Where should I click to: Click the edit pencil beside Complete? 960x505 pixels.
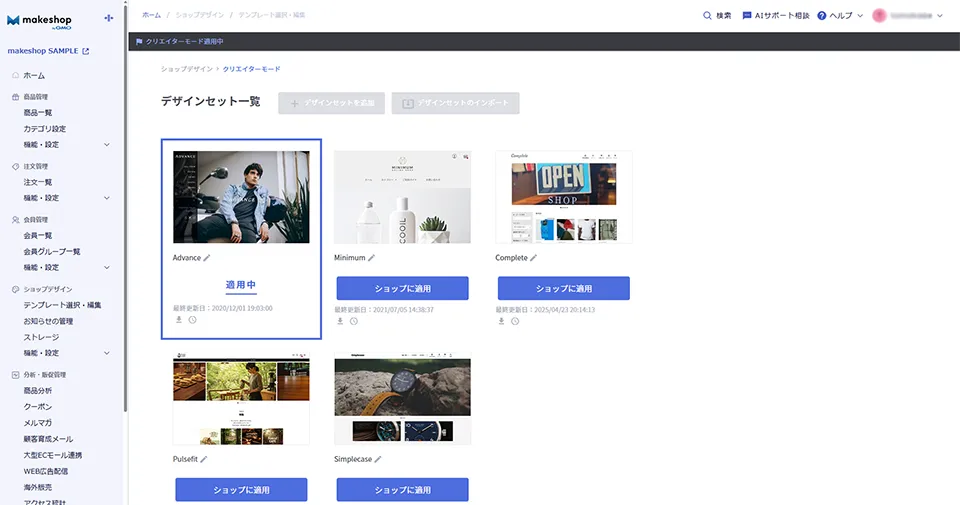click(x=533, y=258)
